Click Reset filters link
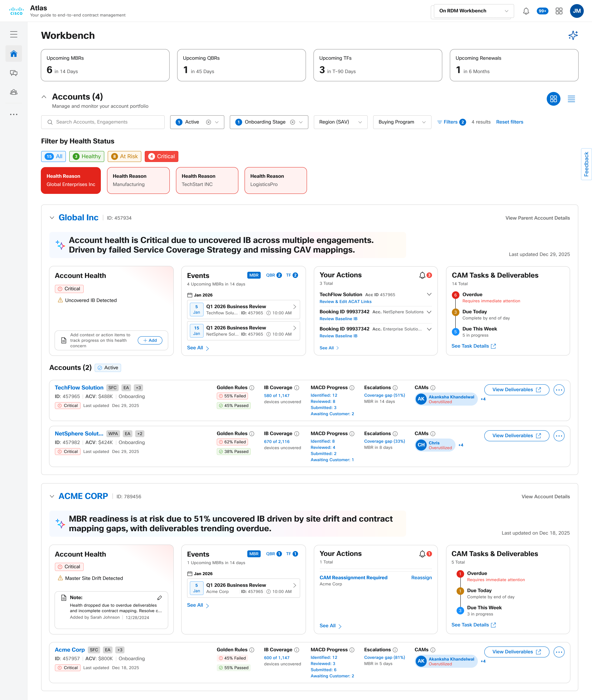592x700 pixels. (x=510, y=122)
